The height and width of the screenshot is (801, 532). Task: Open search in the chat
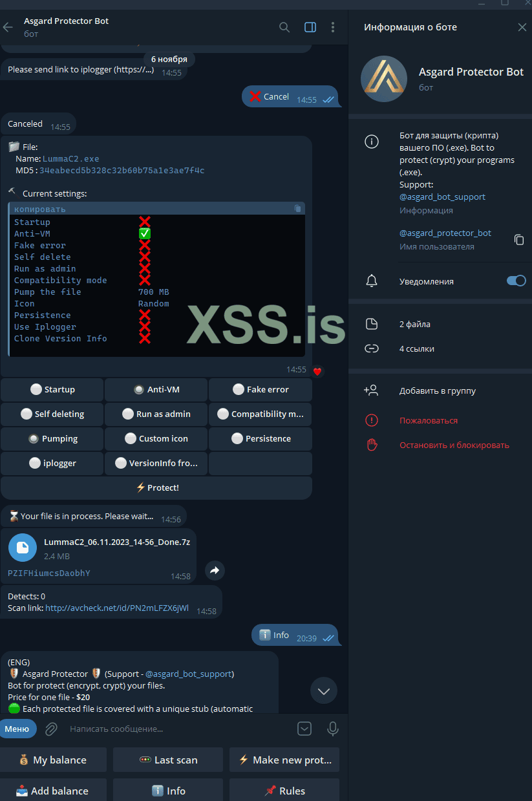point(284,27)
